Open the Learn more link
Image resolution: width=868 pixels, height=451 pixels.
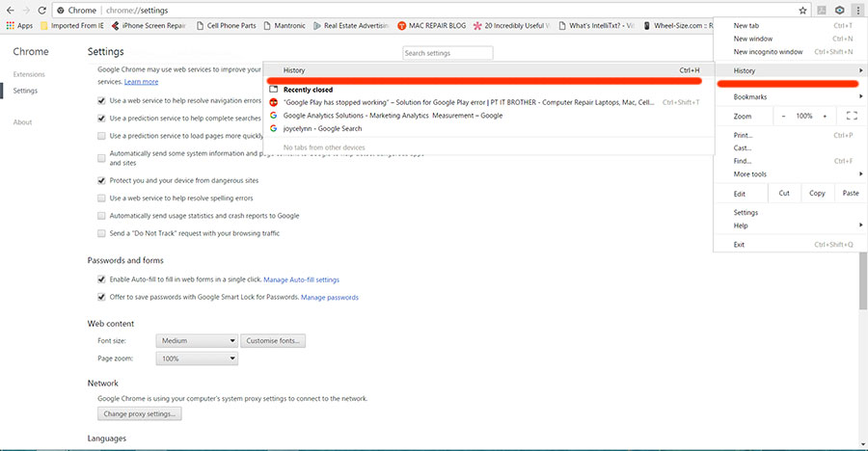click(141, 81)
